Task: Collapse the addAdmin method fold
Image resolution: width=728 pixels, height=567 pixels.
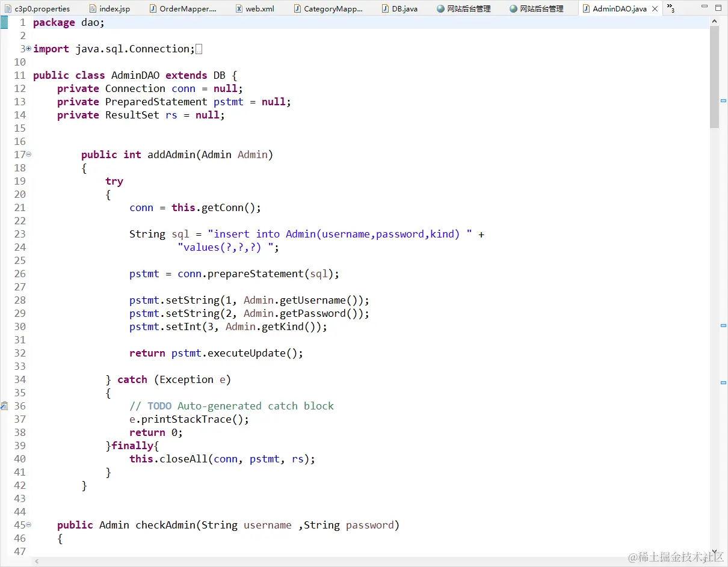Action: point(28,154)
